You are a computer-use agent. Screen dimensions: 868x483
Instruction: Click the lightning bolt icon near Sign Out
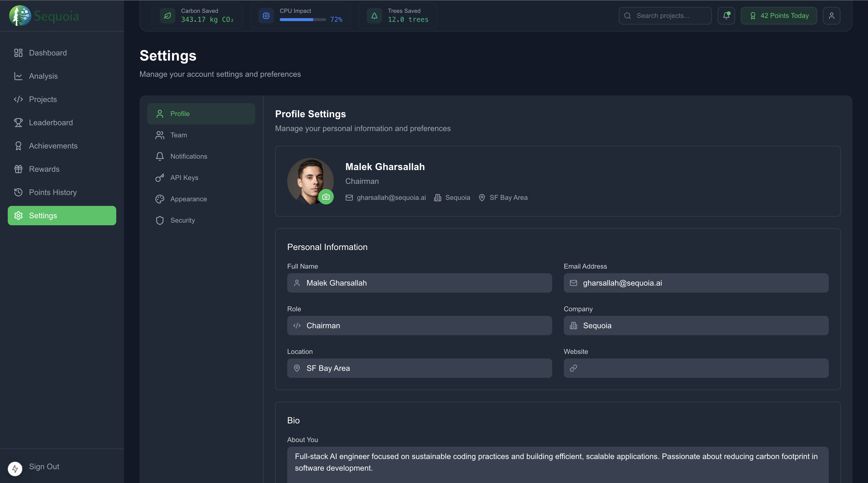(15, 468)
